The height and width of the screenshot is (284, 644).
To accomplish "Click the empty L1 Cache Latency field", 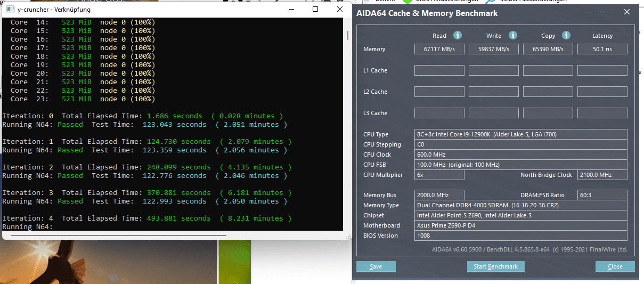I will coord(602,70).
